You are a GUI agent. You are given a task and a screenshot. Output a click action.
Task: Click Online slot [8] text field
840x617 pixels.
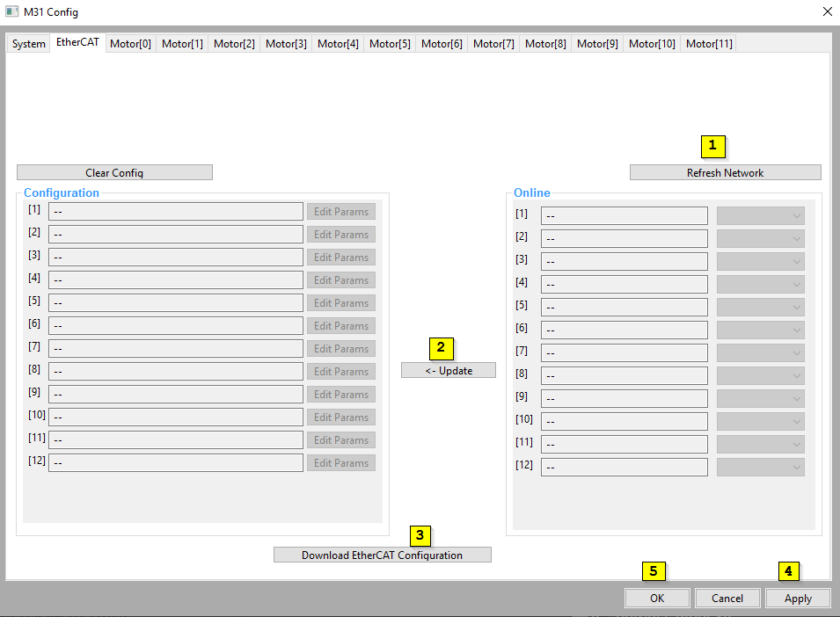[625, 375]
